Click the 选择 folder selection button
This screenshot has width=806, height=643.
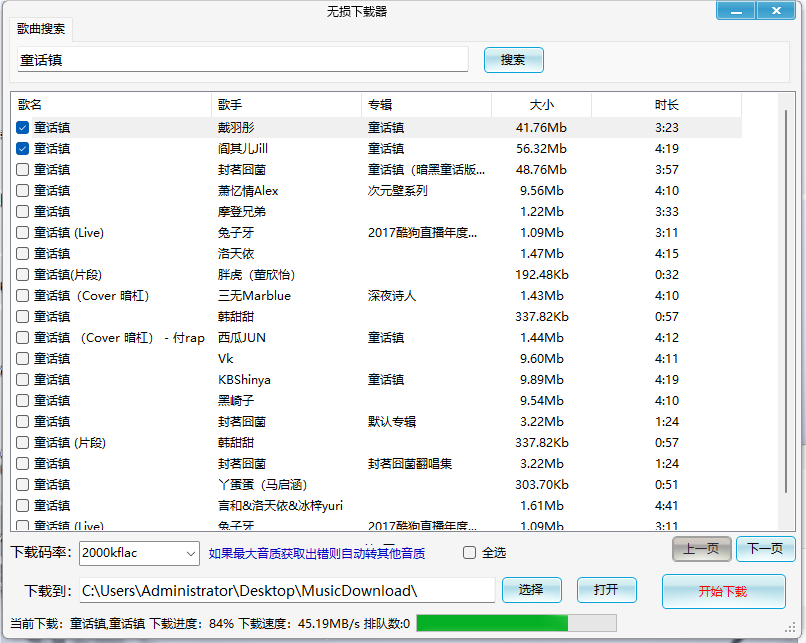pos(531,590)
